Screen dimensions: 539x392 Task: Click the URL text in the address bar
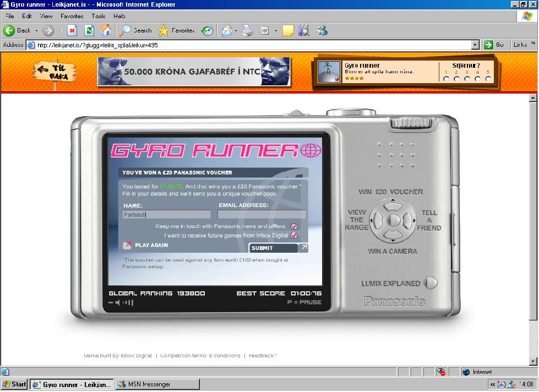[x=97, y=45]
